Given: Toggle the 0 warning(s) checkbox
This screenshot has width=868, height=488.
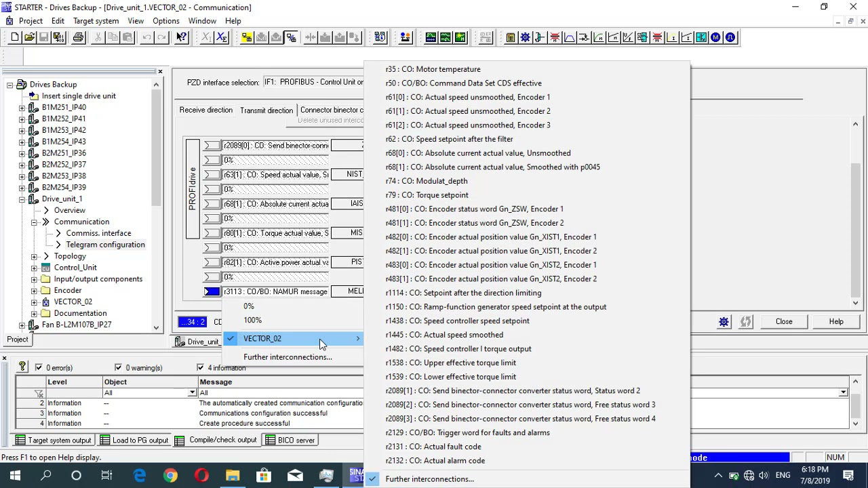Looking at the screenshot, I should (x=118, y=367).
